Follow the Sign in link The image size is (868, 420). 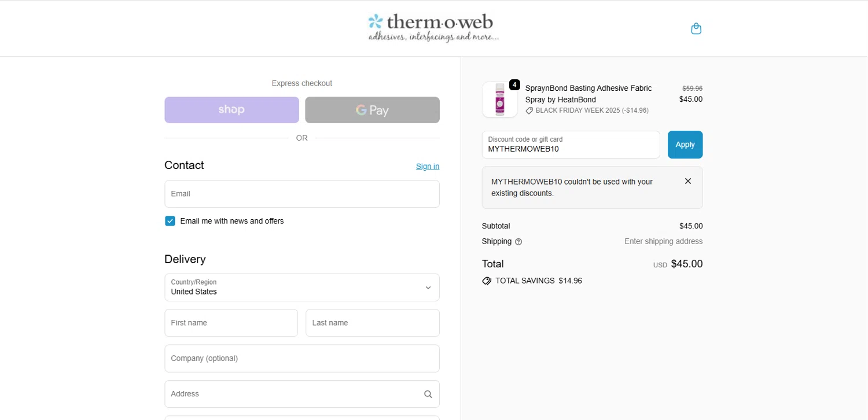(x=428, y=166)
